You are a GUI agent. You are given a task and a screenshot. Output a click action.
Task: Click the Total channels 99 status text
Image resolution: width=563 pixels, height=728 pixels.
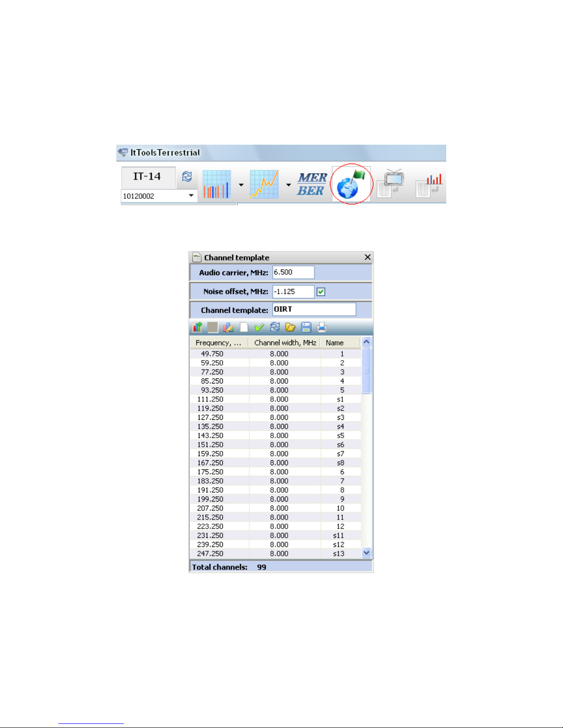point(229,567)
